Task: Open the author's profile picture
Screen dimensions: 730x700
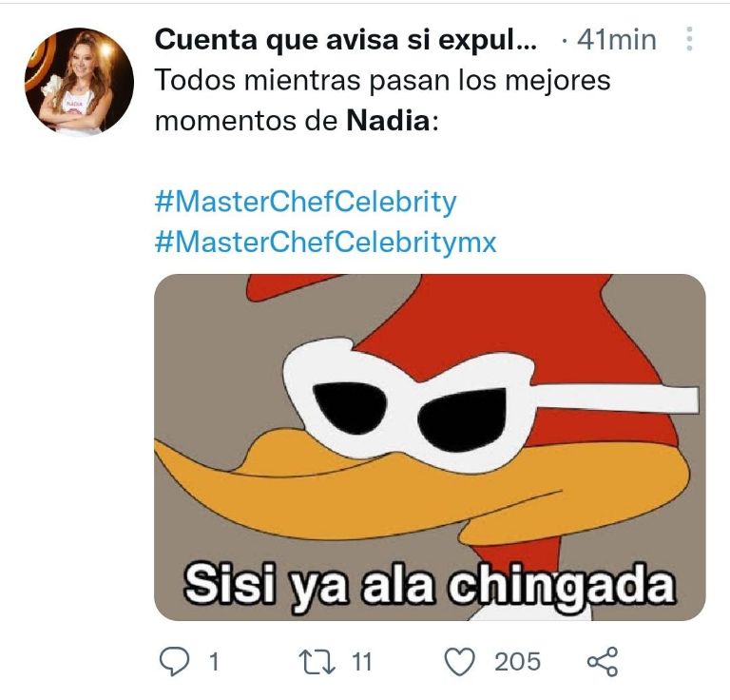Action: coord(79,81)
